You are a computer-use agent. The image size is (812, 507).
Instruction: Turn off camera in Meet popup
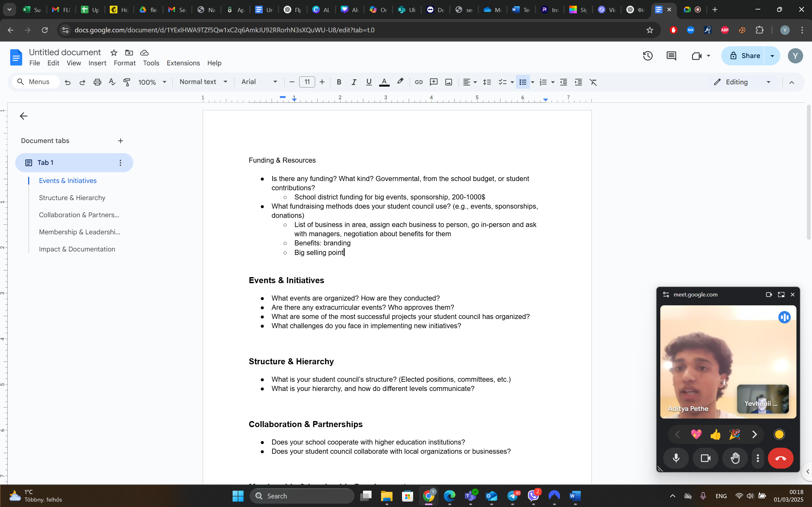point(705,458)
